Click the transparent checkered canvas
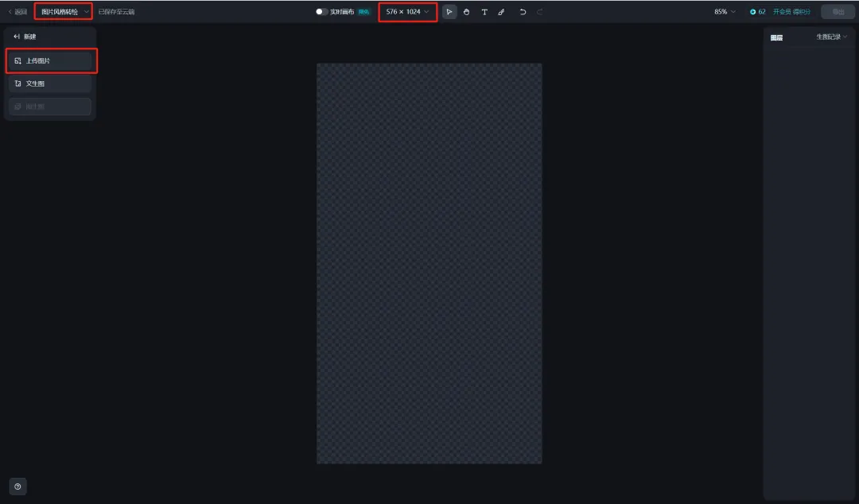Screen dimensions: 859x504 click(429, 263)
